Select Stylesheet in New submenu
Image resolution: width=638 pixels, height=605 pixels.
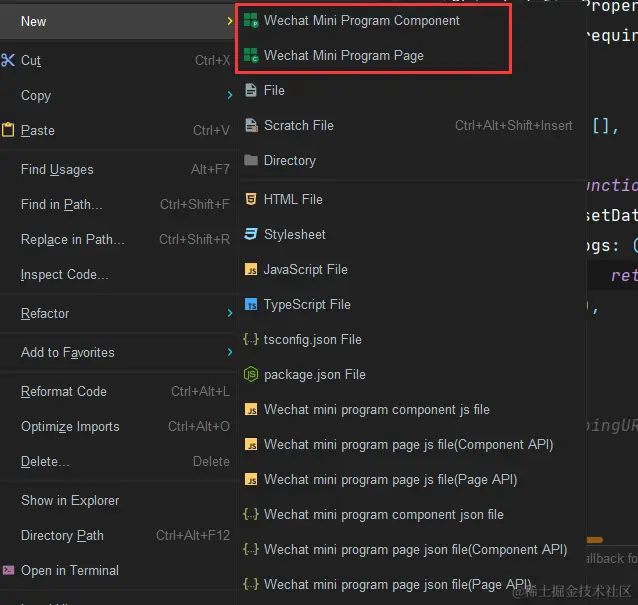tap(412, 234)
